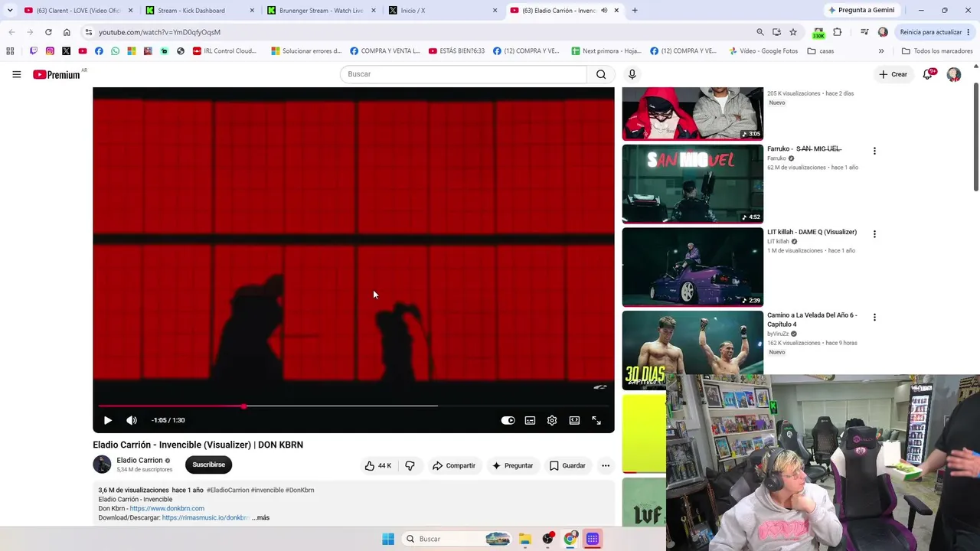The image size is (980, 551).
Task: Click Reinicia para actualizar button
Action: [936, 32]
